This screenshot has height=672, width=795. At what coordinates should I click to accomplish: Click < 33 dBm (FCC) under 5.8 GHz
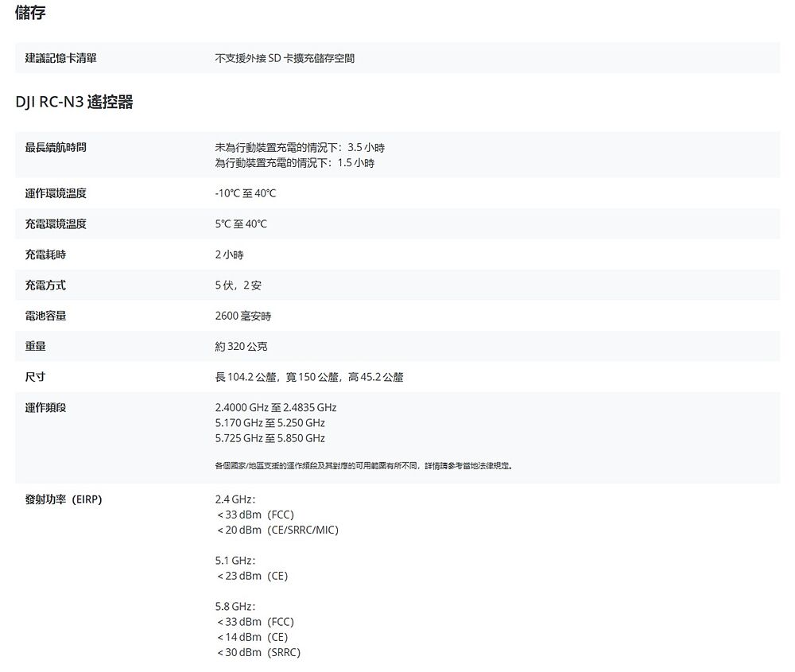255,622
